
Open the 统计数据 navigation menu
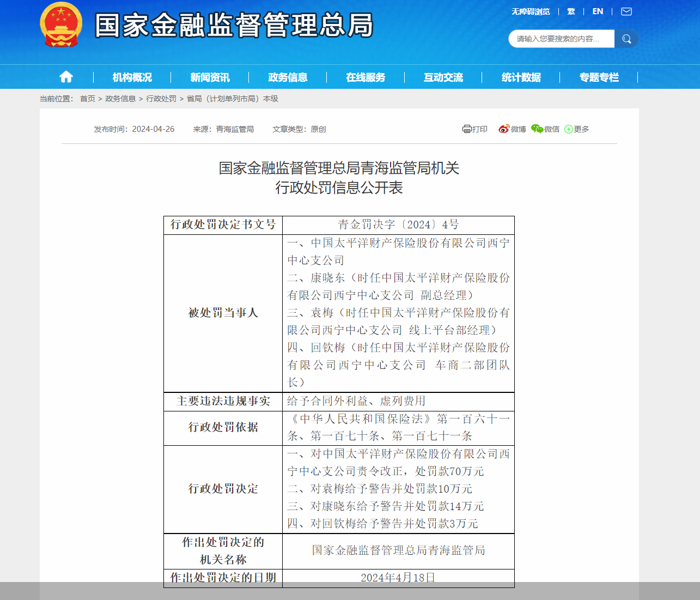[x=521, y=77]
